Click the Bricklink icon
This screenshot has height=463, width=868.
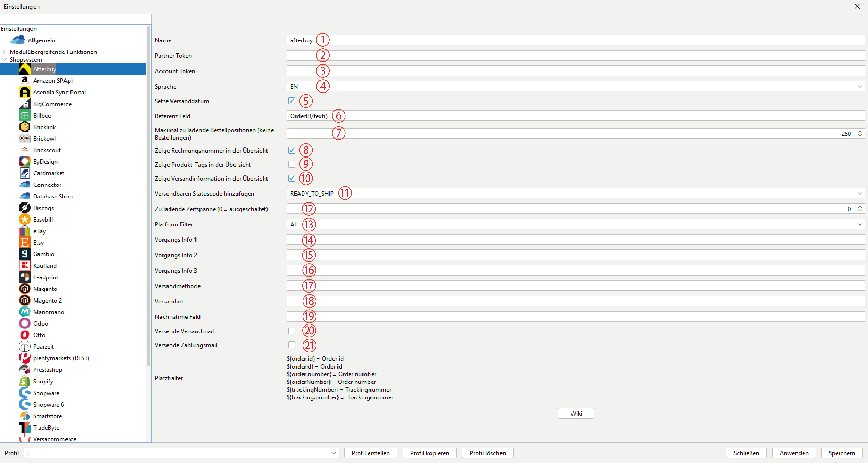(x=25, y=127)
